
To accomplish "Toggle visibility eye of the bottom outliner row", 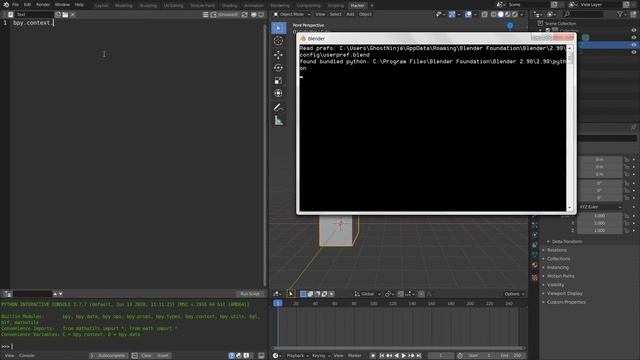I will 633,52.
